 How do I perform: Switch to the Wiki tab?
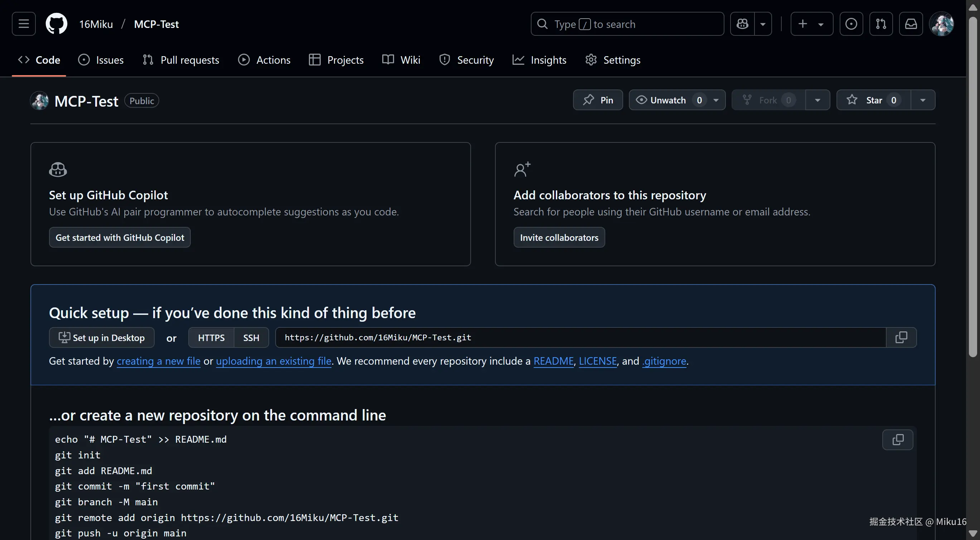pyautogui.click(x=401, y=60)
